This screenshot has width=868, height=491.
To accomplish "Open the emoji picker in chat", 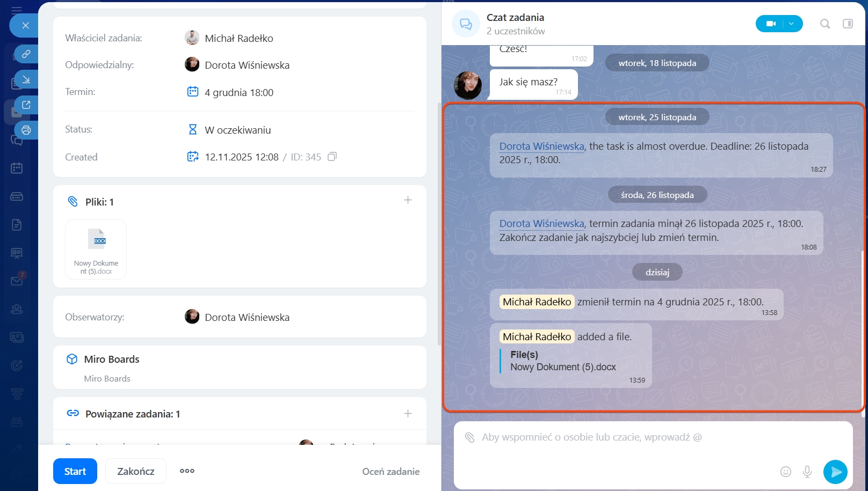I will (785, 472).
